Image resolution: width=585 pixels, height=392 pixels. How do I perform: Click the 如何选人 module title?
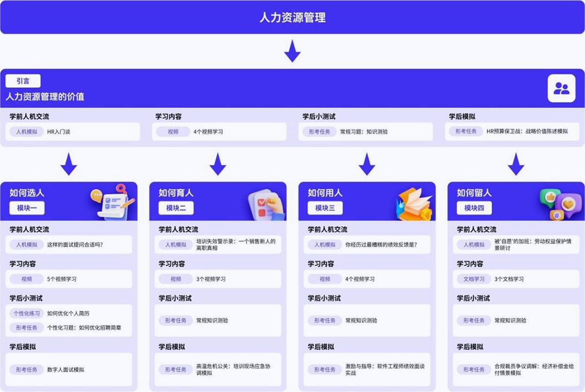27,193
